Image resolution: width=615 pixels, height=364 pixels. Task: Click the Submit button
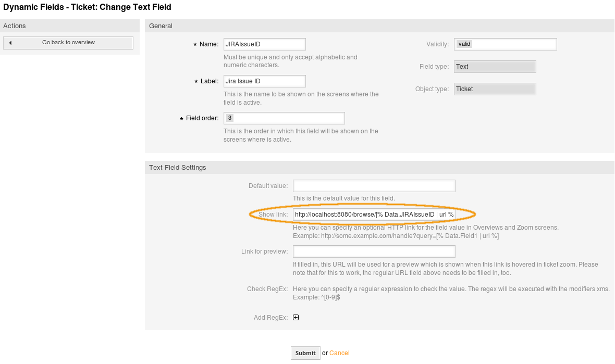(305, 353)
